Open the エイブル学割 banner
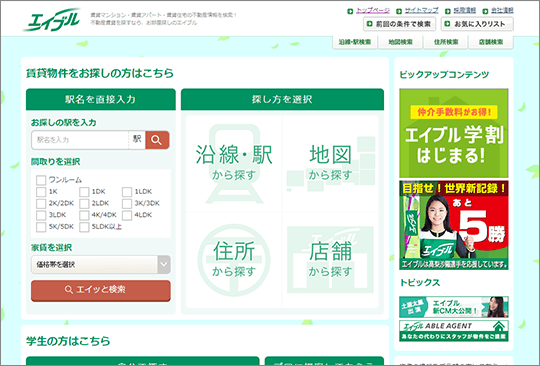This screenshot has height=366, width=540. click(x=454, y=133)
